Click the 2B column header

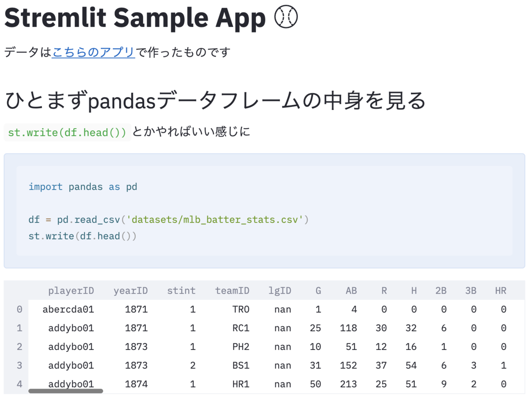[441, 291]
